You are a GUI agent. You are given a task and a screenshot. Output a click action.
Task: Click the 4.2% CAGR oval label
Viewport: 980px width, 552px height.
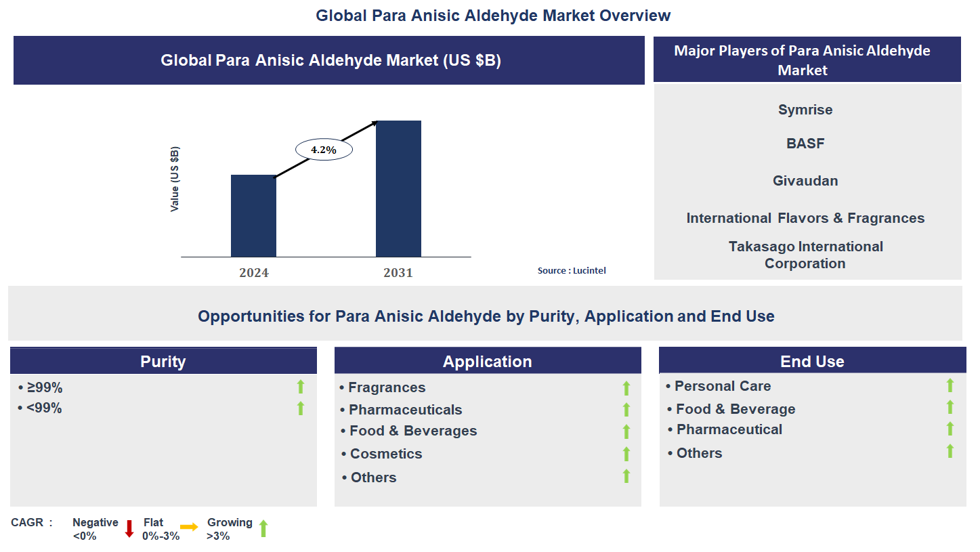pos(324,148)
